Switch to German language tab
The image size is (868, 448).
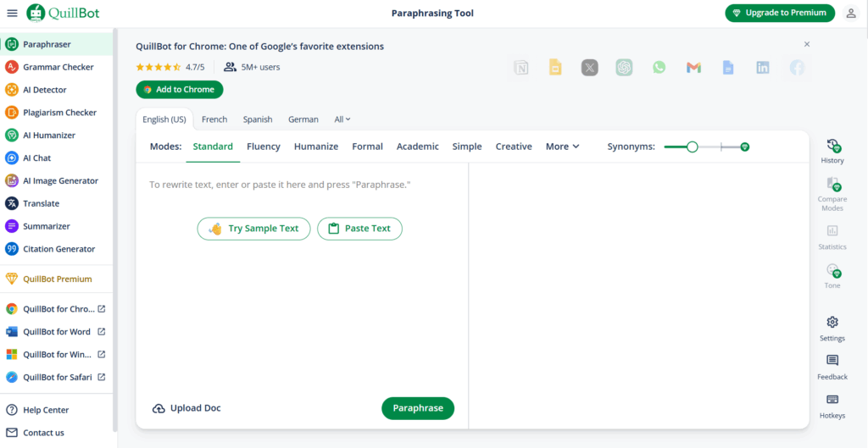pyautogui.click(x=303, y=119)
